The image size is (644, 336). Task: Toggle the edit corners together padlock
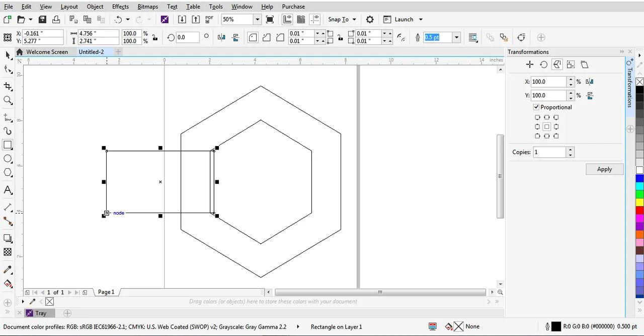[x=341, y=37]
